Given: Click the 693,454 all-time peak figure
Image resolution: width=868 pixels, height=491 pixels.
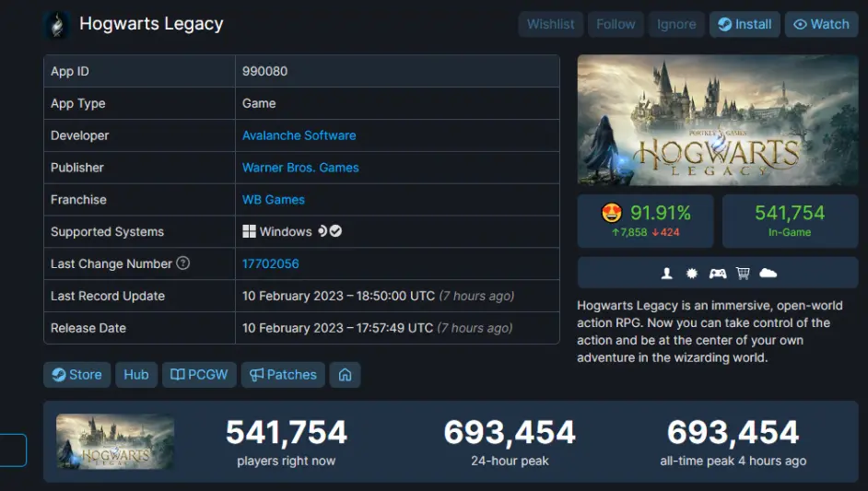Looking at the screenshot, I should coord(733,432).
